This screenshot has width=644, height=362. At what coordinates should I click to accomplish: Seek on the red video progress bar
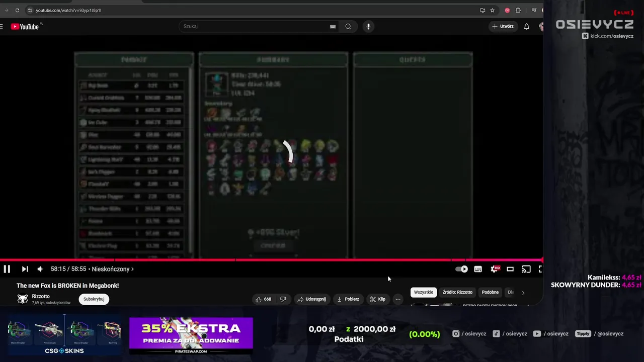(272, 260)
